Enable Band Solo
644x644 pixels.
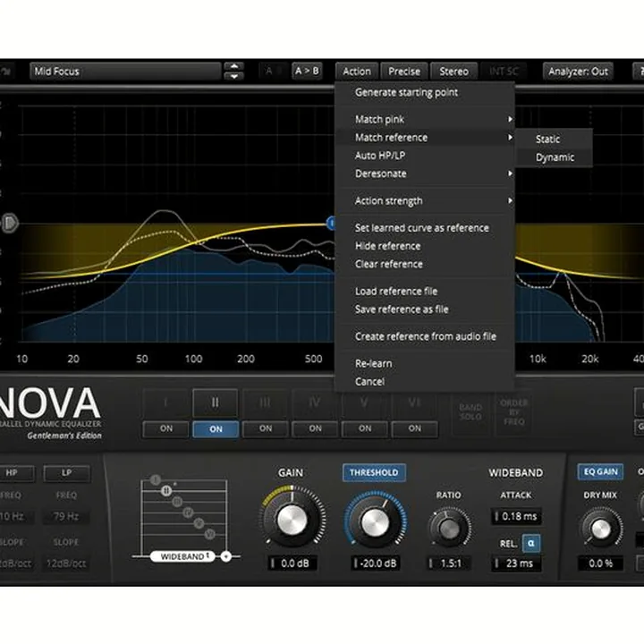pos(470,412)
